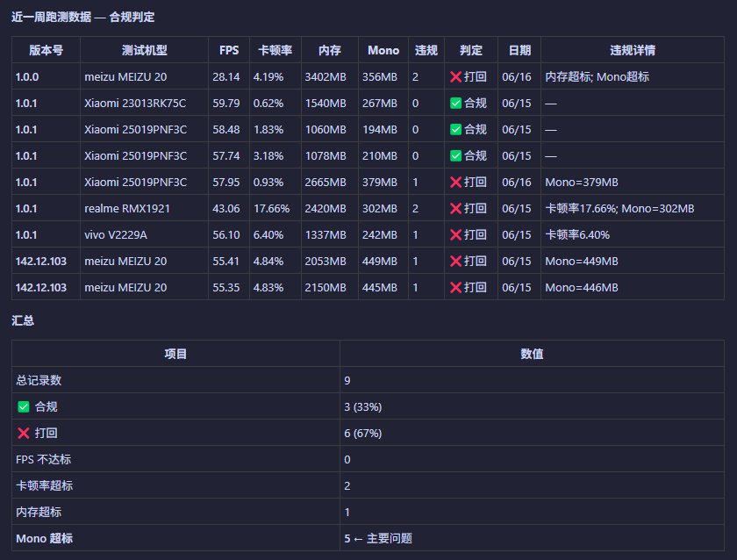Click the Mono 超标 row label
This screenshot has width=737, height=560.
tap(44, 538)
